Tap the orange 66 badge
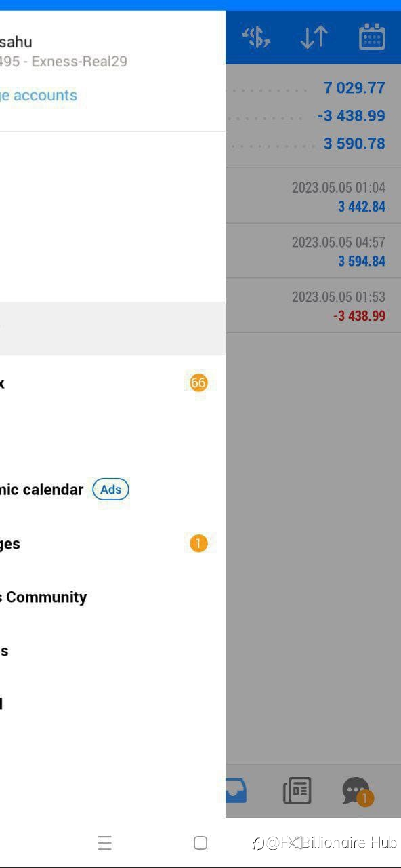The image size is (401, 868). coord(198,382)
